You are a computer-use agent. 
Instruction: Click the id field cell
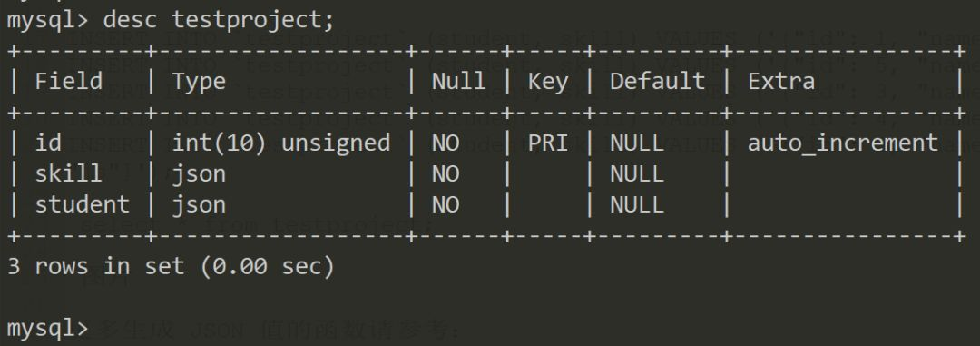click(48, 143)
